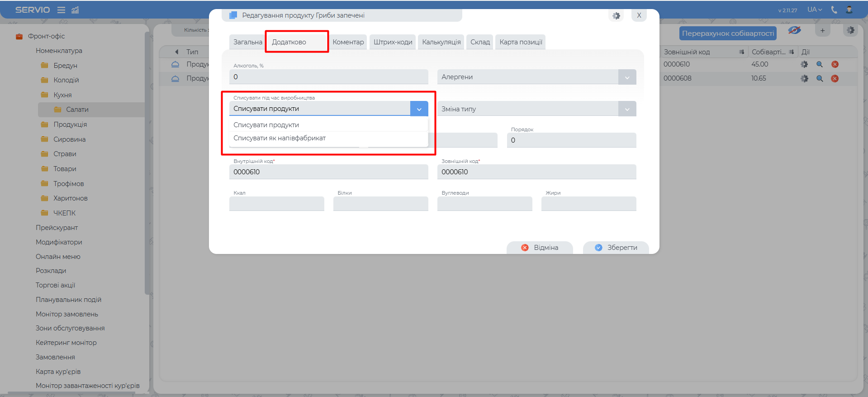The image size is (868, 397).
Task: Open the UA language selector
Action: [x=814, y=10]
